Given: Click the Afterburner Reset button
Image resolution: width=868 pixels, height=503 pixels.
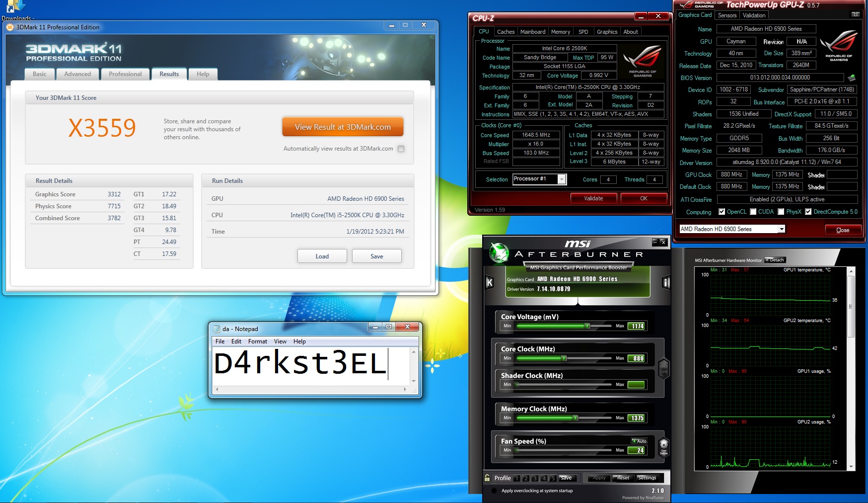Looking at the screenshot, I should [623, 478].
